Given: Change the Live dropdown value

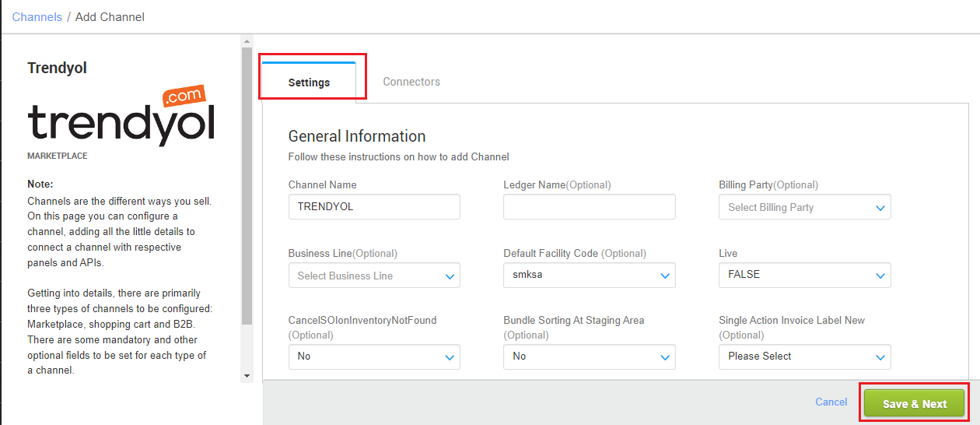Looking at the screenshot, I should (x=805, y=275).
